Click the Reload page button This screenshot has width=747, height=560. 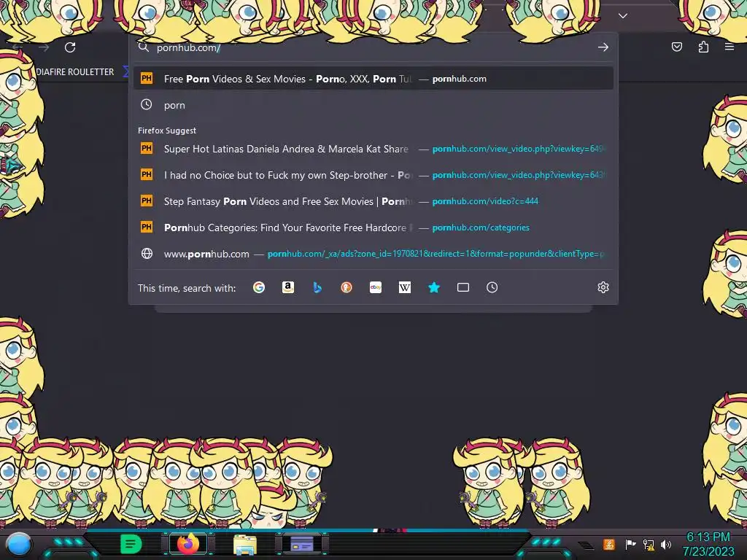pos(70,47)
